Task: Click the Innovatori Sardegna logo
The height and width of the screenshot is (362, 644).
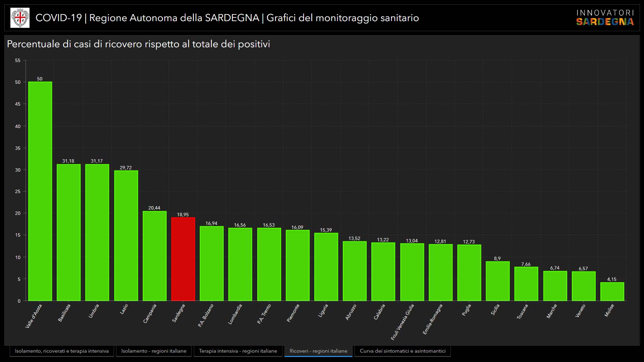Action: pos(605,18)
